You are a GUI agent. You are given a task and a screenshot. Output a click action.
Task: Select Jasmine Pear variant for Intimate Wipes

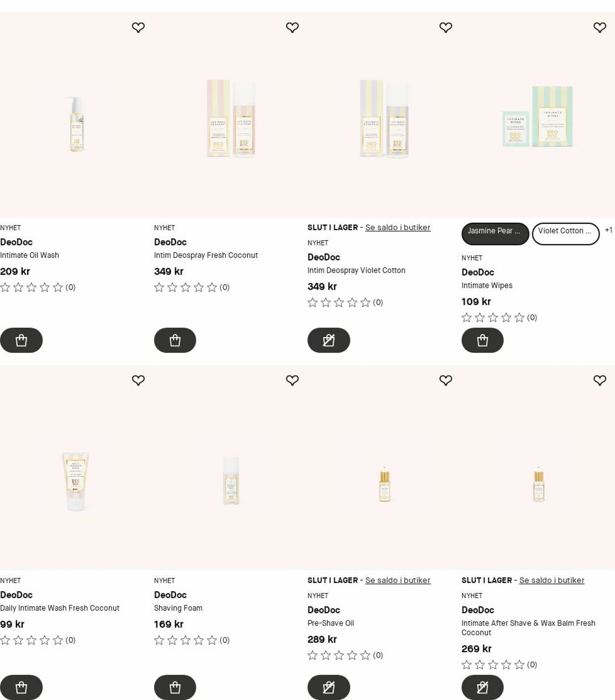coord(495,234)
